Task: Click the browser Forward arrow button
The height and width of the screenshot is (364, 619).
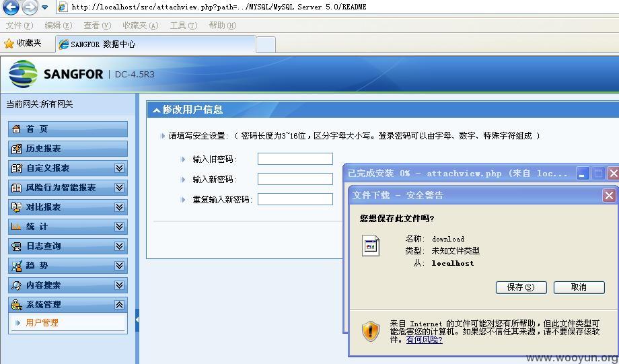Action: pyautogui.click(x=30, y=7)
